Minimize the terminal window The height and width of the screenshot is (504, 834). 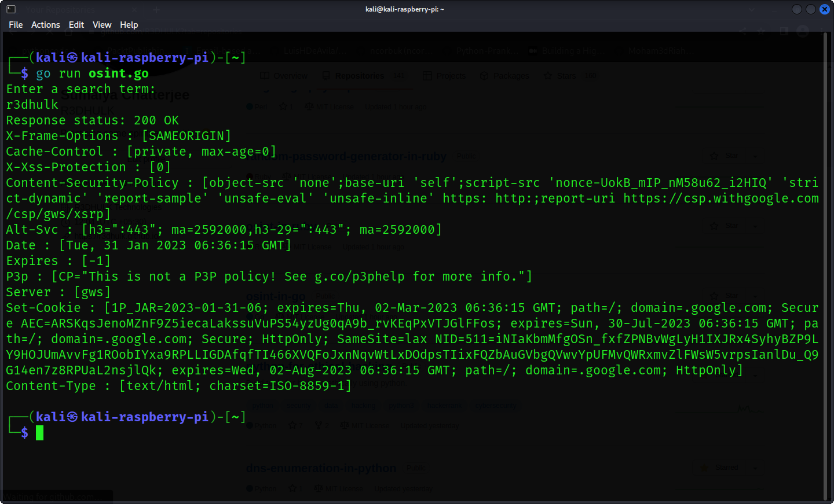797,9
